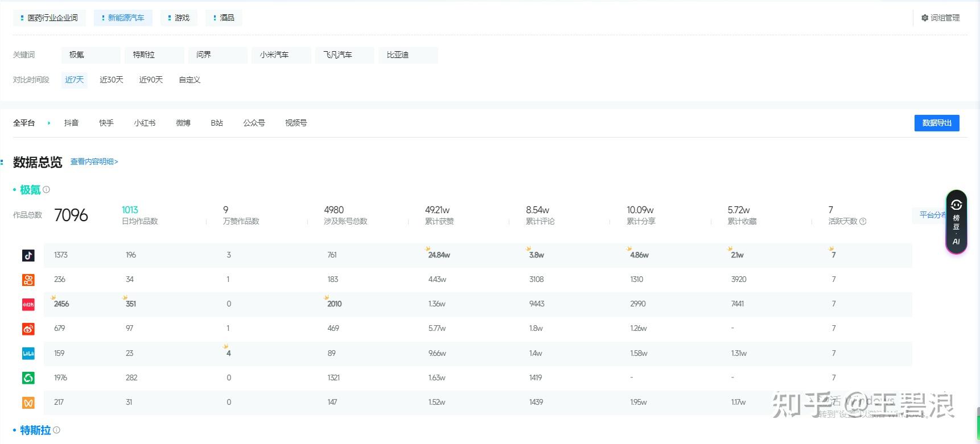Image resolution: width=980 pixels, height=444 pixels.
Task: Click the Weibo platform icon
Action: click(28, 329)
